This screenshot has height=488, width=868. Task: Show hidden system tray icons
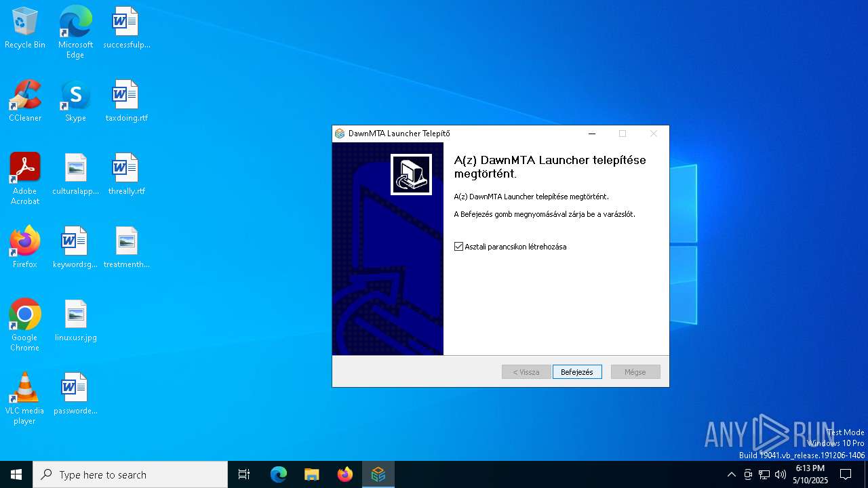pyautogui.click(x=731, y=474)
